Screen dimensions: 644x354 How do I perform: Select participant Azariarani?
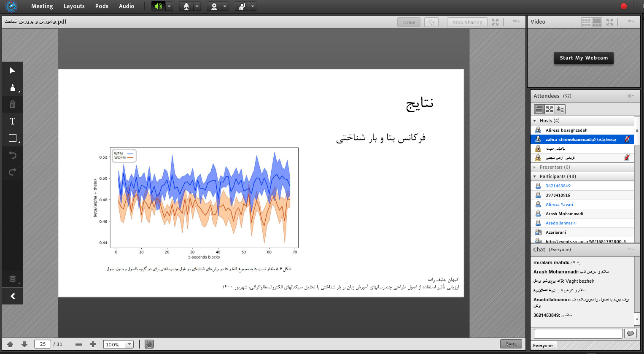point(582,232)
